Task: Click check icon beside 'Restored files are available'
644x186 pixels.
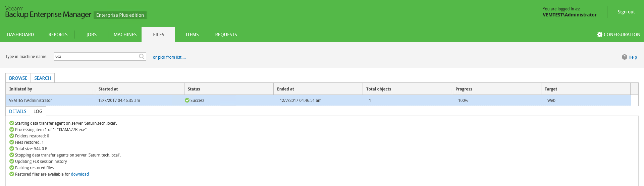Action: coord(12,174)
